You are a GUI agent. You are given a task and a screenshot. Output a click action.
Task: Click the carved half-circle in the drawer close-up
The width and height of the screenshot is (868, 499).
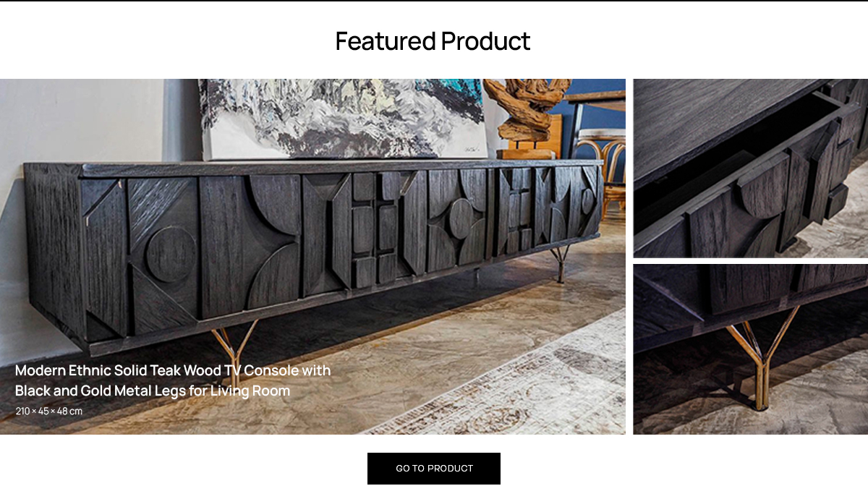764,186
